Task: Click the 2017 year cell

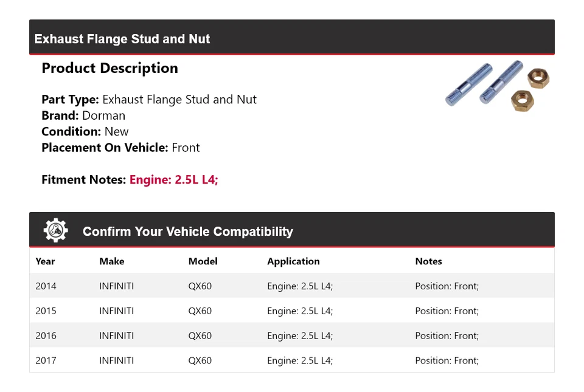Action: (46, 360)
